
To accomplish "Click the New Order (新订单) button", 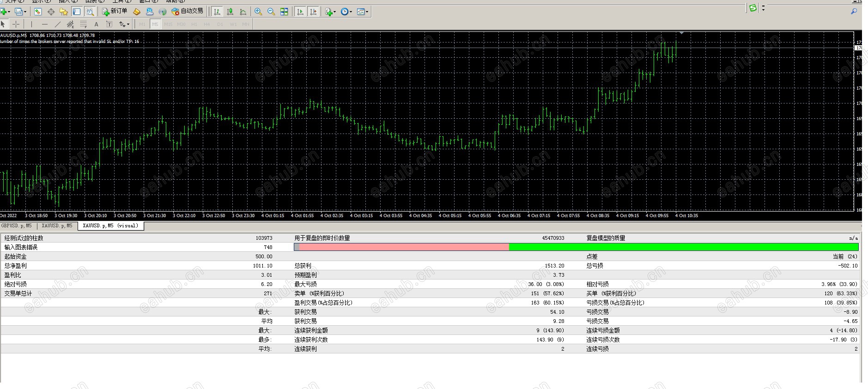I will pos(115,12).
